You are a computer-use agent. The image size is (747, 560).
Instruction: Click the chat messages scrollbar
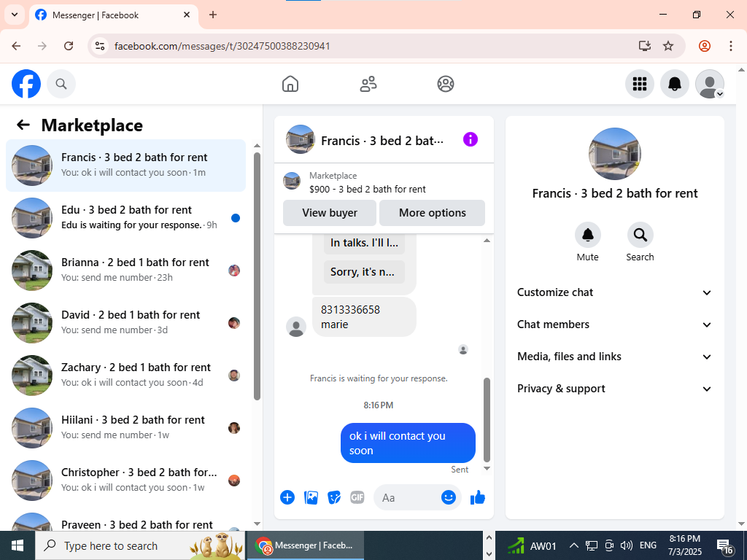(x=487, y=420)
